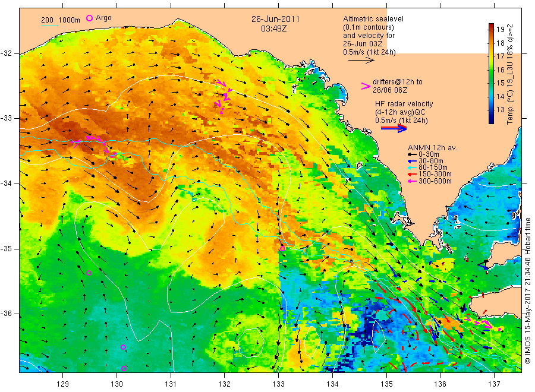Click the '137' longitude axis label
This screenshot has height=392, width=535.
(x=494, y=384)
